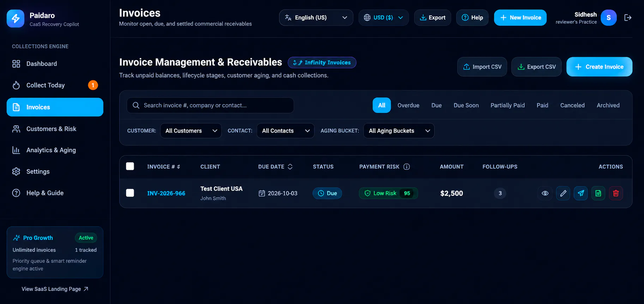
Task: Click the Create Invoice button
Action: (x=600, y=67)
